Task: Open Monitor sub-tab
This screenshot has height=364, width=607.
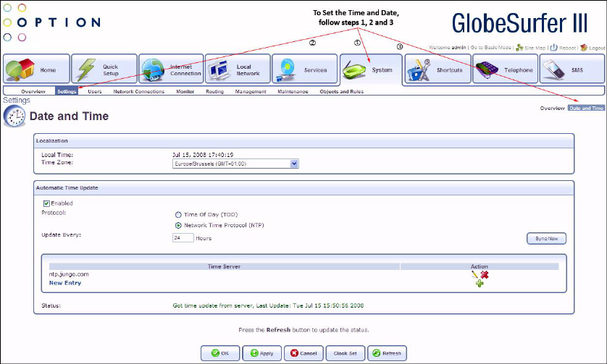Action: point(185,92)
